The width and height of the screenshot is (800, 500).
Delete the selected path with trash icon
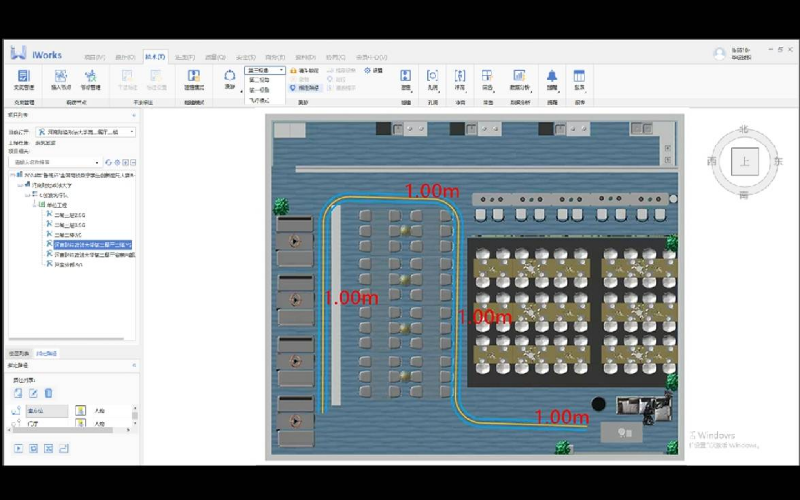click(48, 393)
